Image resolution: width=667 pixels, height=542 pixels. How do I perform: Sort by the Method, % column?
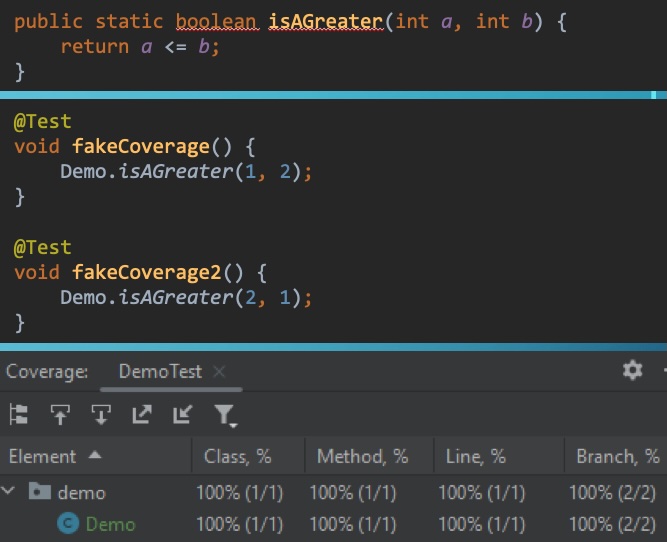(362, 456)
